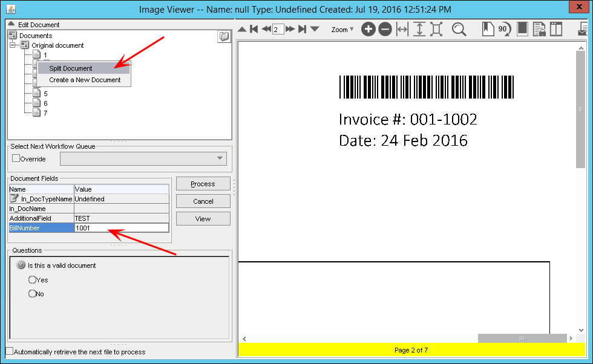Select page 7 in the document tree
Screen dimensions: 593x364
coord(45,113)
